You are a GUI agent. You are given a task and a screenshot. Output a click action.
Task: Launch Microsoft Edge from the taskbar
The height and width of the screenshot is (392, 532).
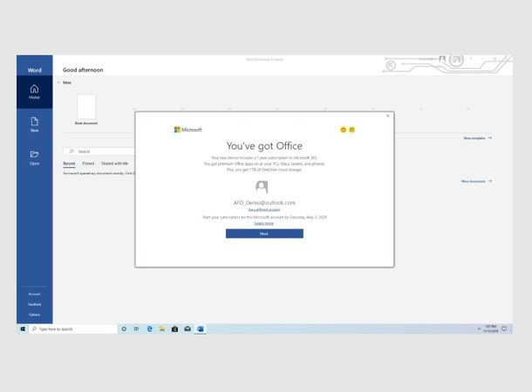pyautogui.click(x=149, y=328)
